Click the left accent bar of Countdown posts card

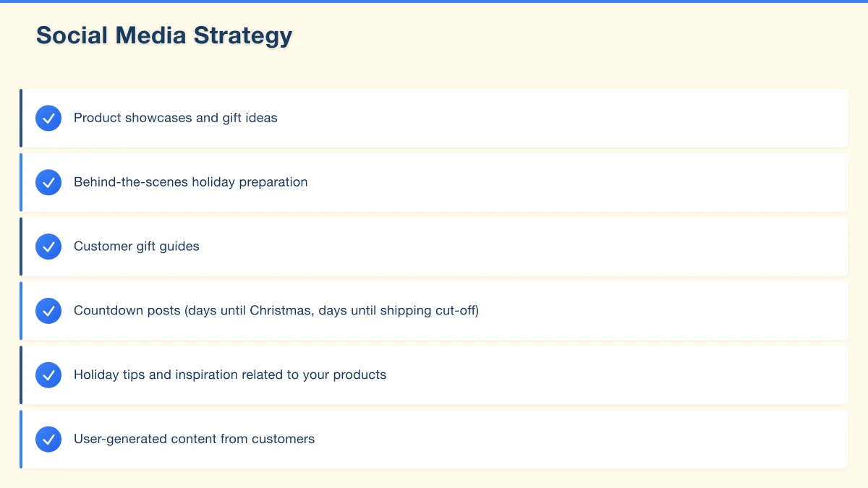[x=21, y=311]
